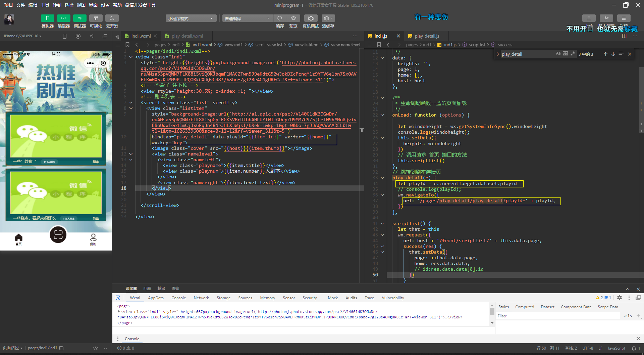Toggle the debugger panel button

80,18
